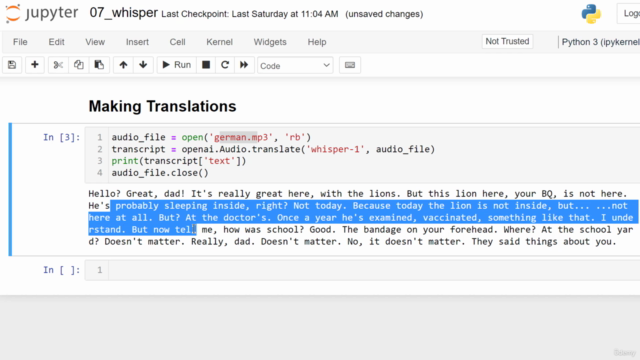Open the cell type Code dropdown
Viewport: 640px width, 360px height.
295,66
